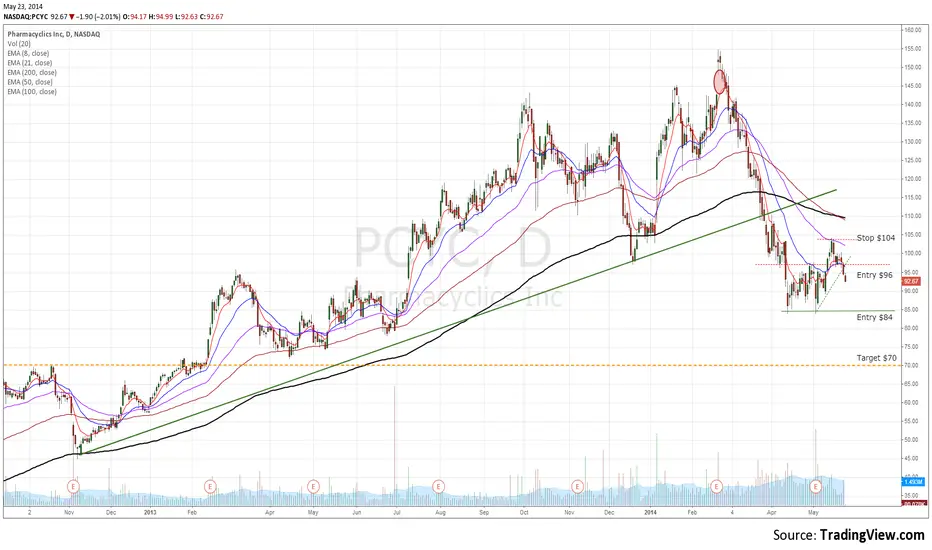
Task: Open the earnings 'E' marker above May 2013
Action: pos(313,486)
